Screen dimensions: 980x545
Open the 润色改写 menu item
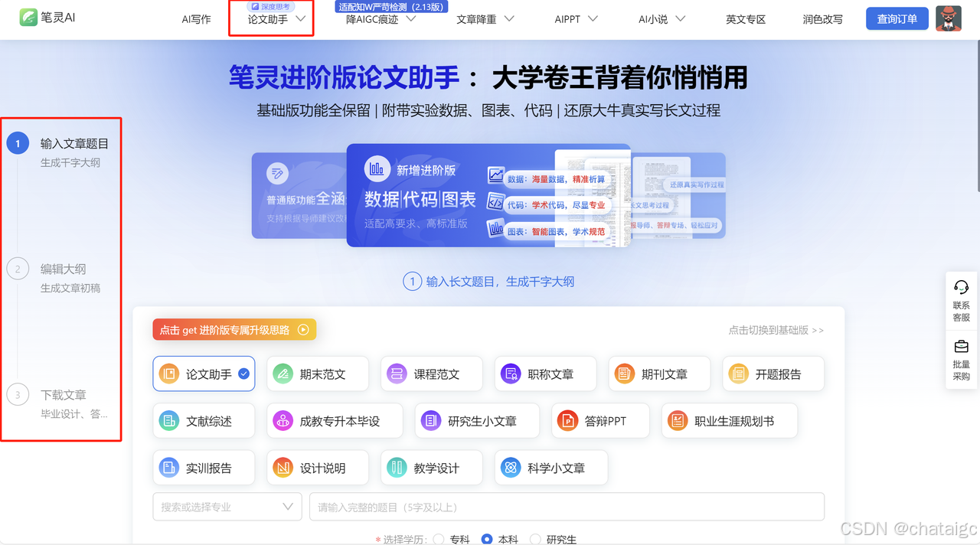(823, 19)
